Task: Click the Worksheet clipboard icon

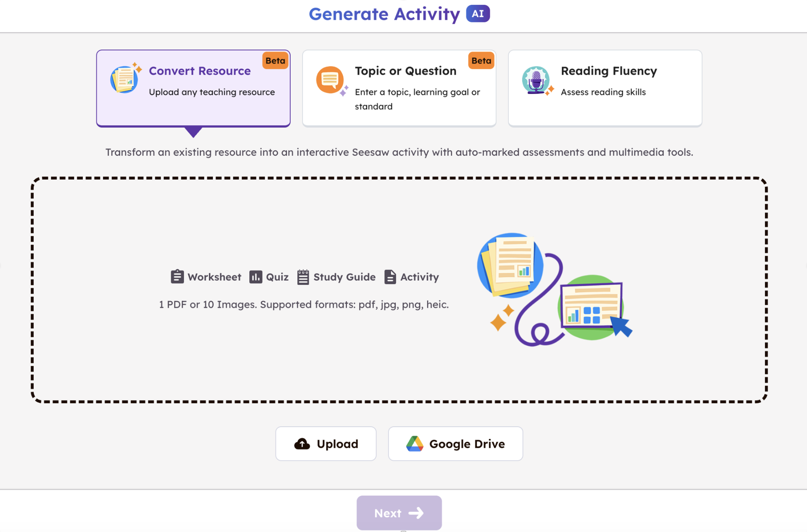Action: tap(177, 276)
